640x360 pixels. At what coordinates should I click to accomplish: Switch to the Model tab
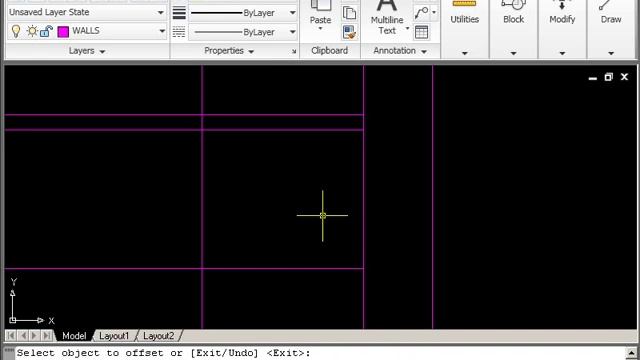point(74,336)
